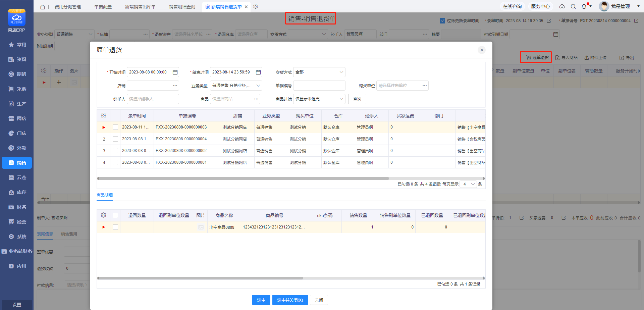Check the 出空商品0808 product row
This screenshot has width=644, height=310.
click(115, 227)
